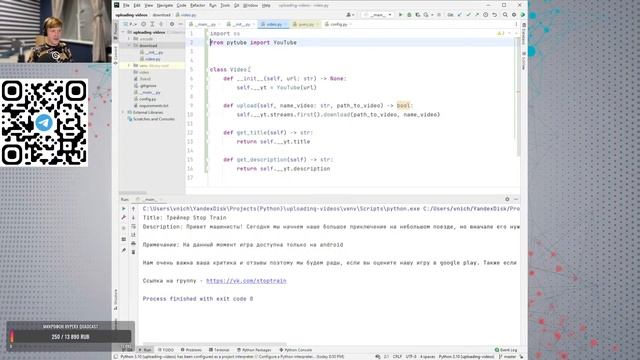Screen dimensions: 640x360
Task: Open the Python Console tool window
Action: 296,350
